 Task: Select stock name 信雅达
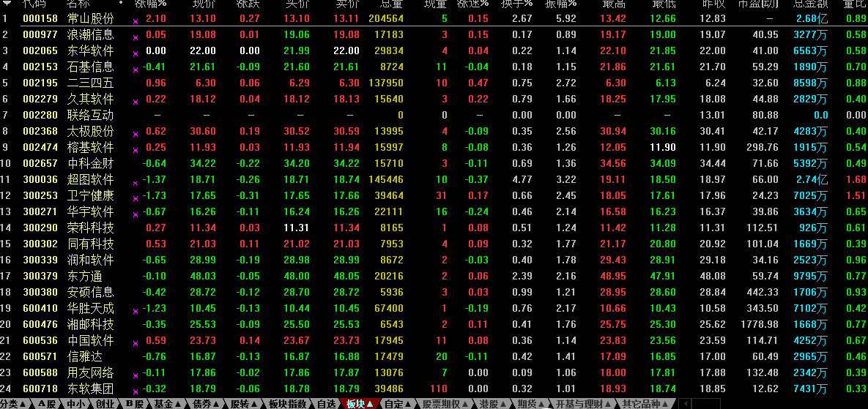pyautogui.click(x=85, y=356)
